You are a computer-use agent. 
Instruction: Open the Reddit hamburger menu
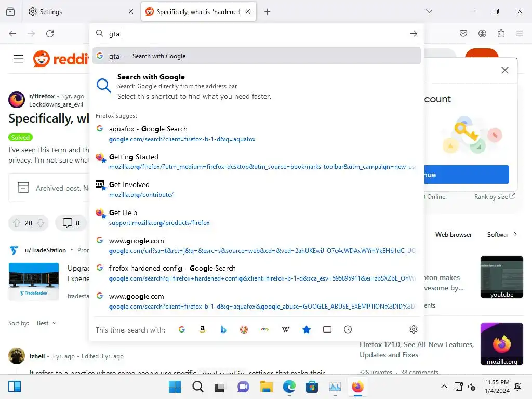19,59
